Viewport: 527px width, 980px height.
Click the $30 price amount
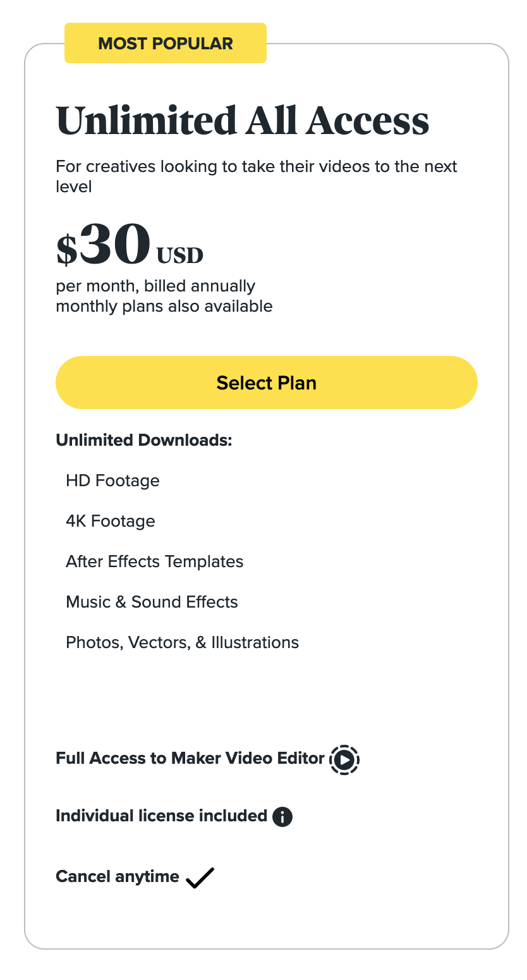(x=104, y=245)
